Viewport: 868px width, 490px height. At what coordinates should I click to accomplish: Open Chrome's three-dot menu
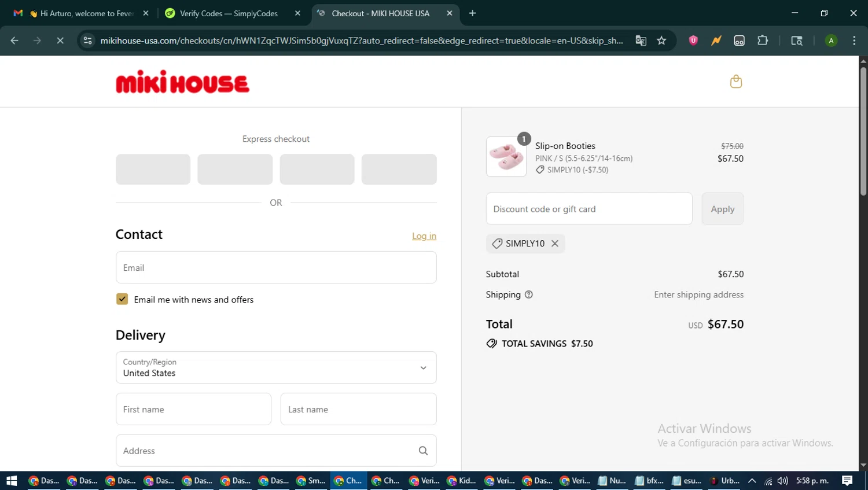point(854,40)
